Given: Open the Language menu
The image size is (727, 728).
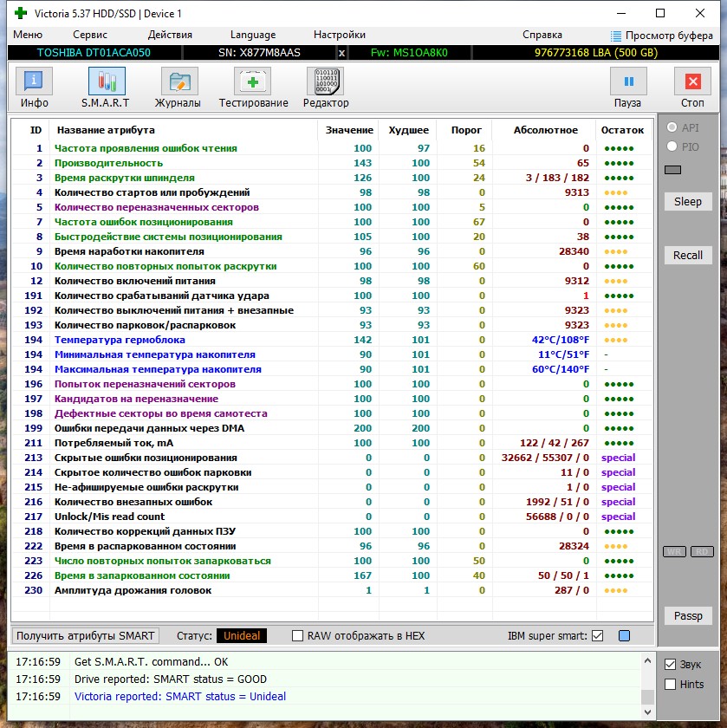Looking at the screenshot, I should coord(253,35).
